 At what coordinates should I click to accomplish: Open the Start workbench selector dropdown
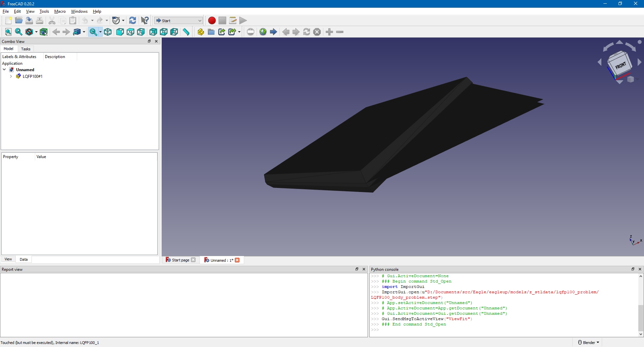(x=199, y=20)
